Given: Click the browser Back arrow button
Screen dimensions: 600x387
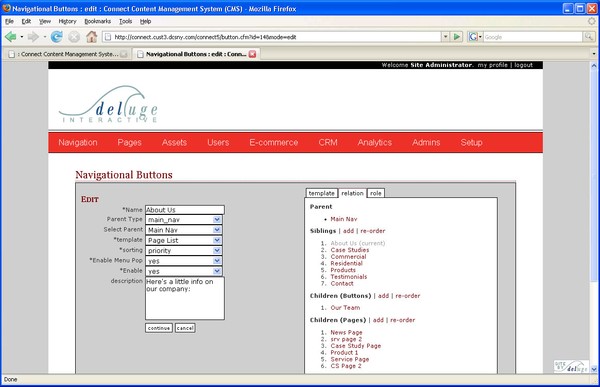Looking at the screenshot, I should coord(11,37).
